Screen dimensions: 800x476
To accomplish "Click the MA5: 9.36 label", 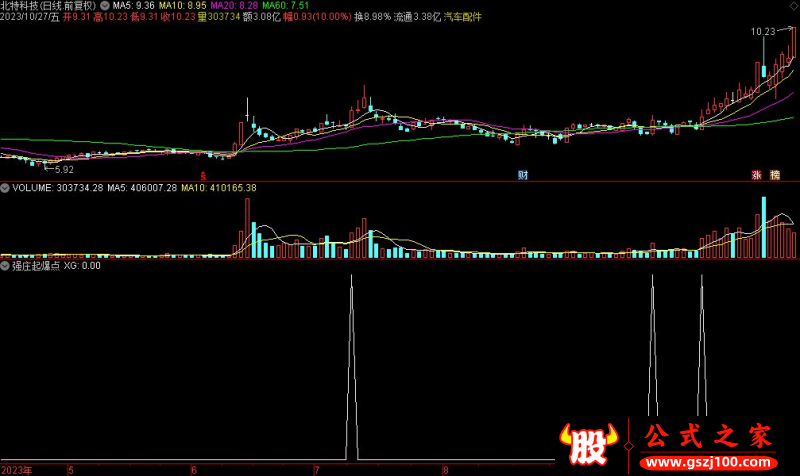I will [133, 6].
